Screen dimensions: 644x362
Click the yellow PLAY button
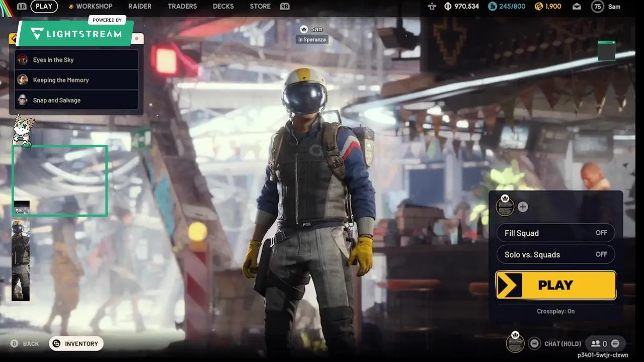click(555, 285)
